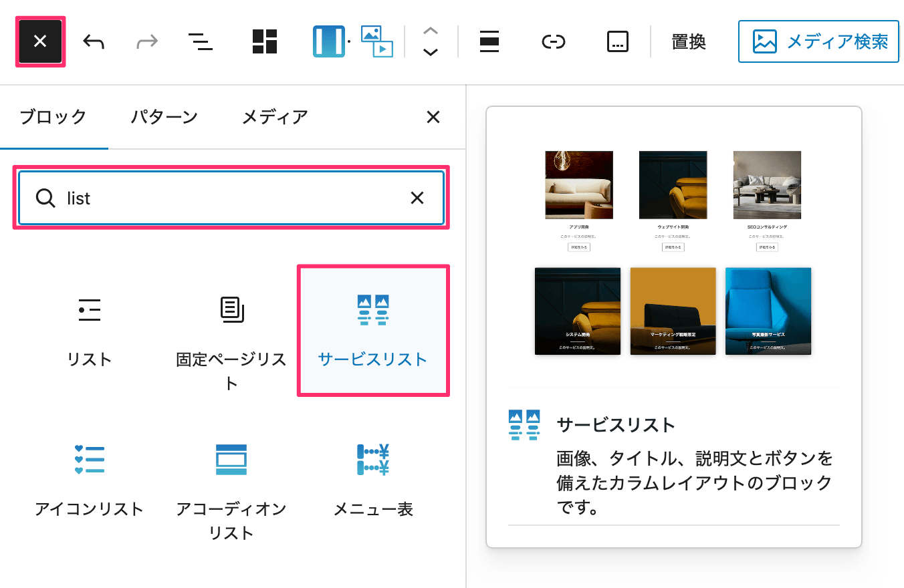Screen dimensions: 904x588
Task: Click the media gallery icon in toolbar
Action: (x=377, y=41)
